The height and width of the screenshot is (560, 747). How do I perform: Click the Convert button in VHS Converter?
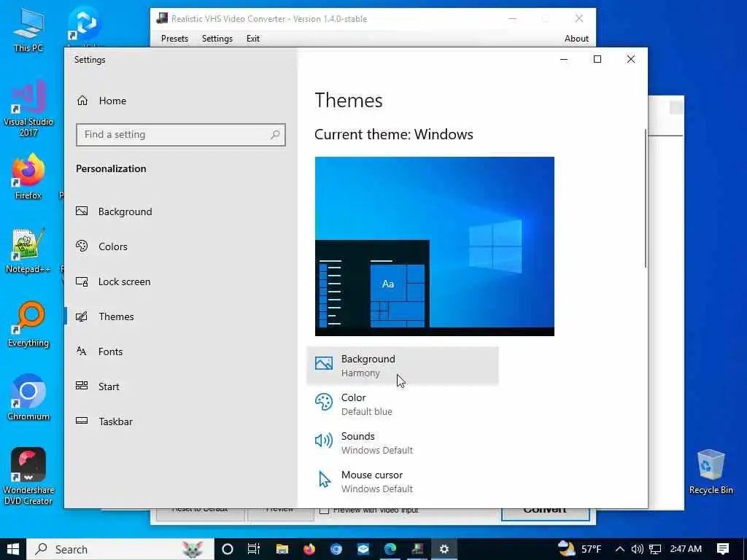coord(545,514)
